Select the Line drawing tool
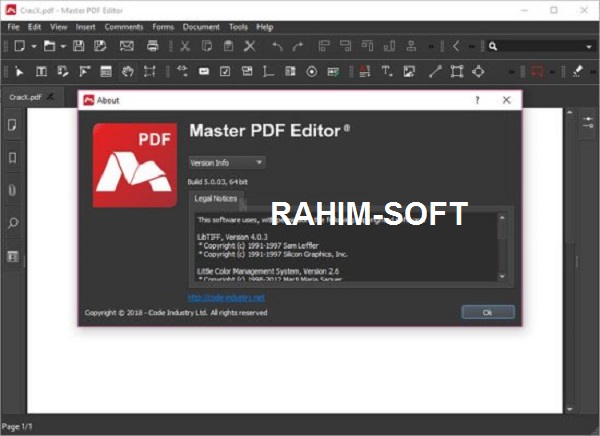Screen dimensions: 600x436 [x=435, y=72]
